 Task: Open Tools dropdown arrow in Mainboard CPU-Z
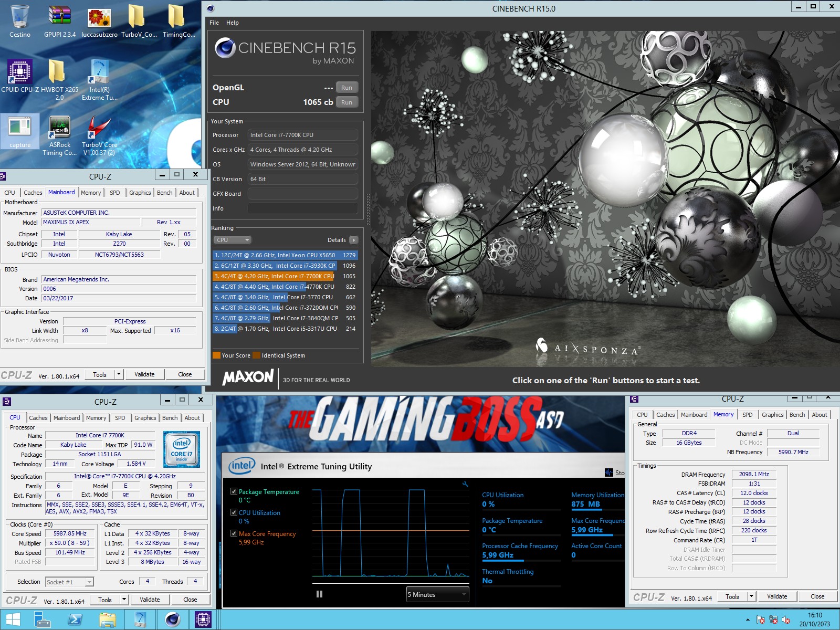(x=119, y=374)
